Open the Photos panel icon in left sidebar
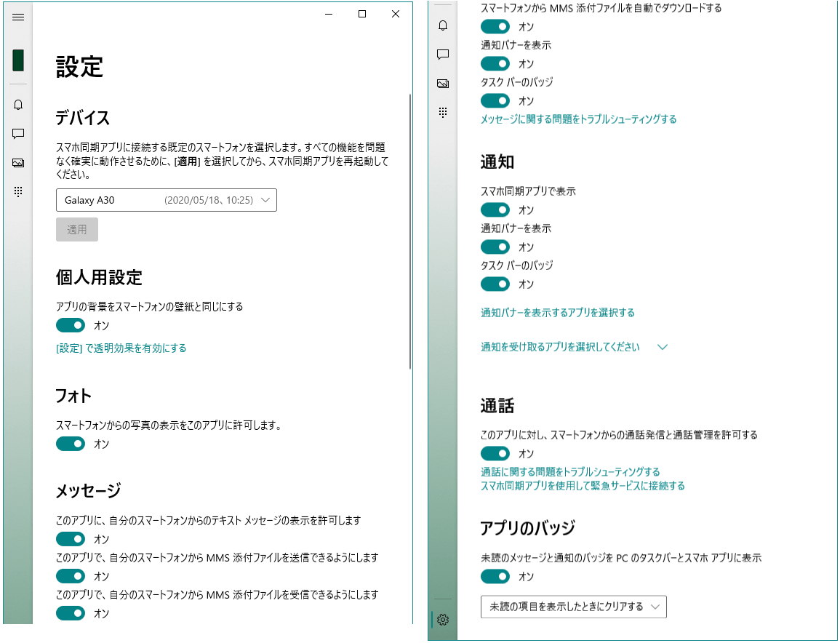This screenshot has height=643, width=840. tap(18, 163)
